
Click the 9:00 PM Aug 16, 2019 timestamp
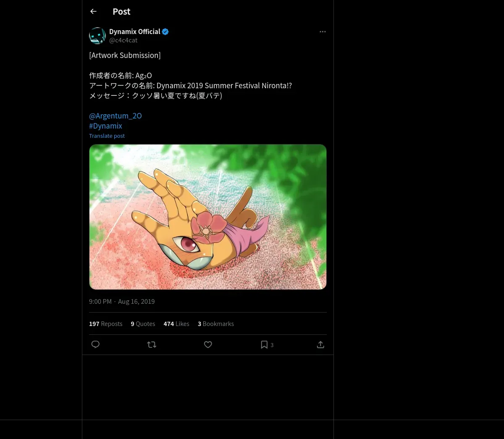pyautogui.click(x=122, y=302)
